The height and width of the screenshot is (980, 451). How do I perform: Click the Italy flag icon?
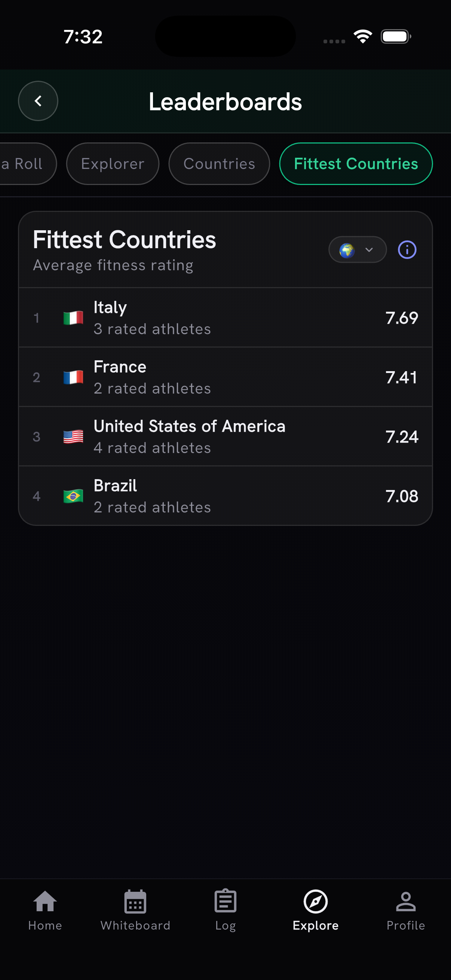(73, 318)
